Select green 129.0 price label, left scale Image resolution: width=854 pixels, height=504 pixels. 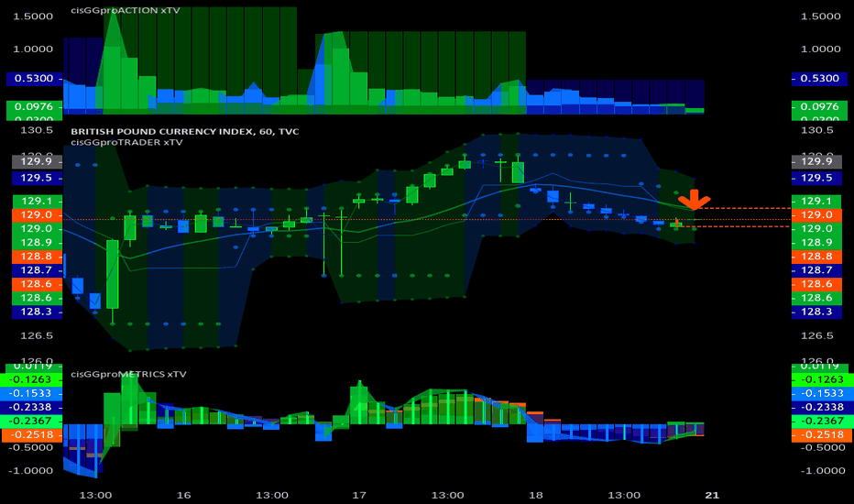coord(37,229)
